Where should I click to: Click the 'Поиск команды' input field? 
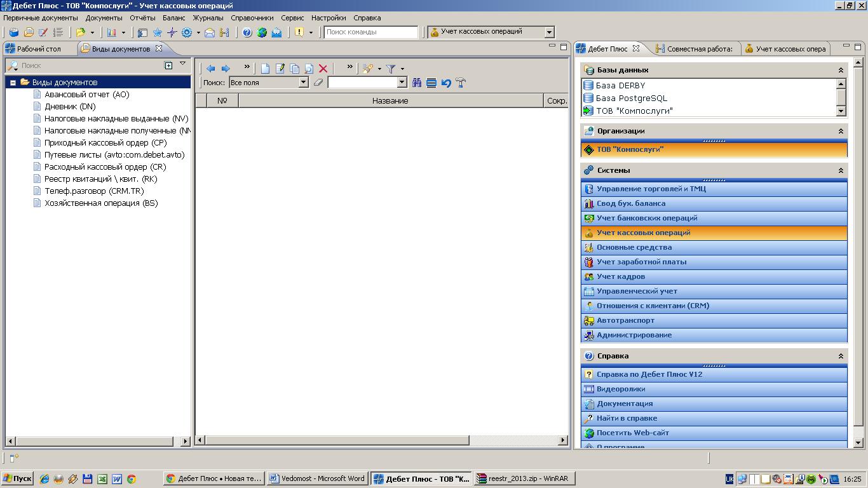[371, 32]
